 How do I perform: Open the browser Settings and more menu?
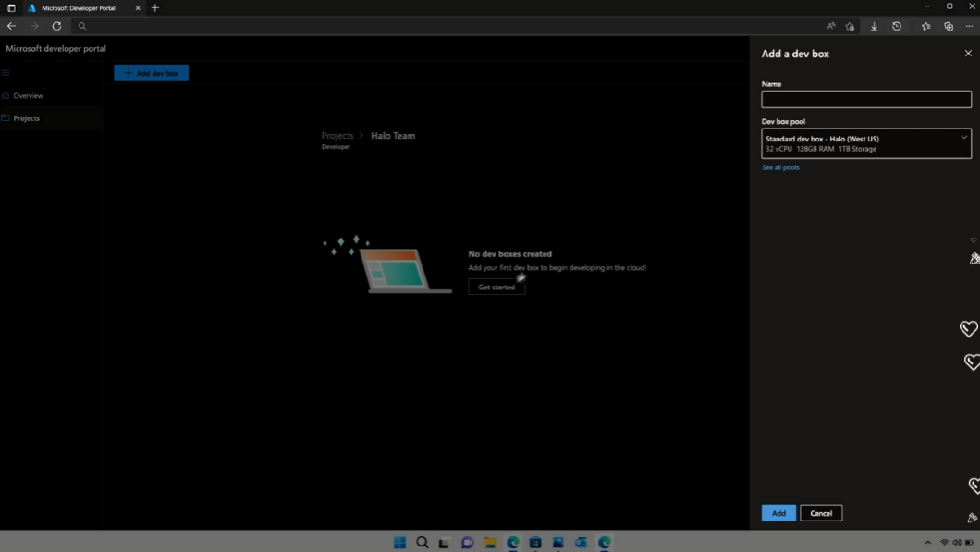(x=970, y=26)
